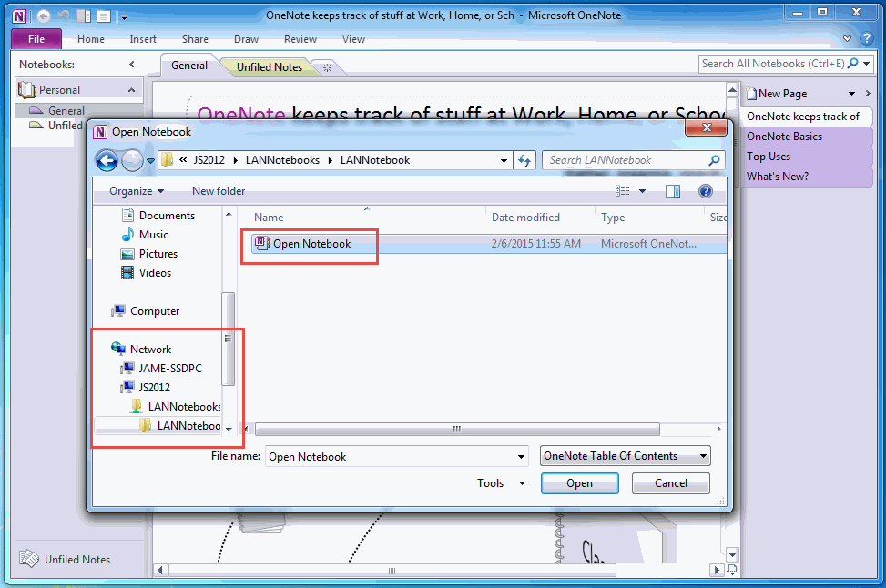The image size is (886, 588).
Task: Click the new section tab icon
Action: [328, 67]
